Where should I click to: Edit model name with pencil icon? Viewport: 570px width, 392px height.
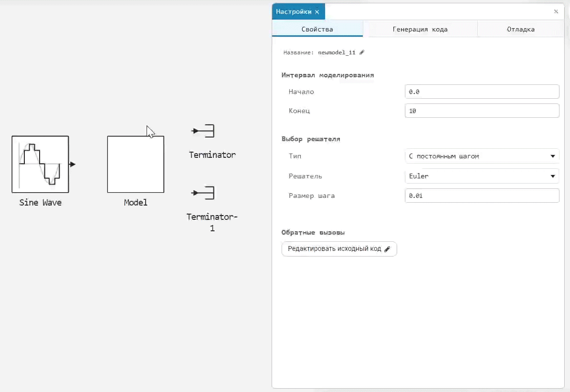click(362, 52)
